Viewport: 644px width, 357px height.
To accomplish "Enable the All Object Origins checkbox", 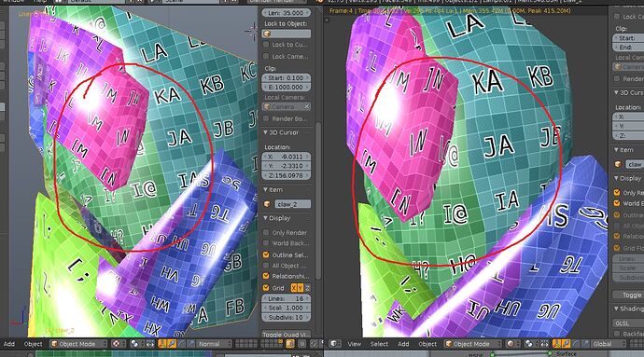I will tap(266, 266).
